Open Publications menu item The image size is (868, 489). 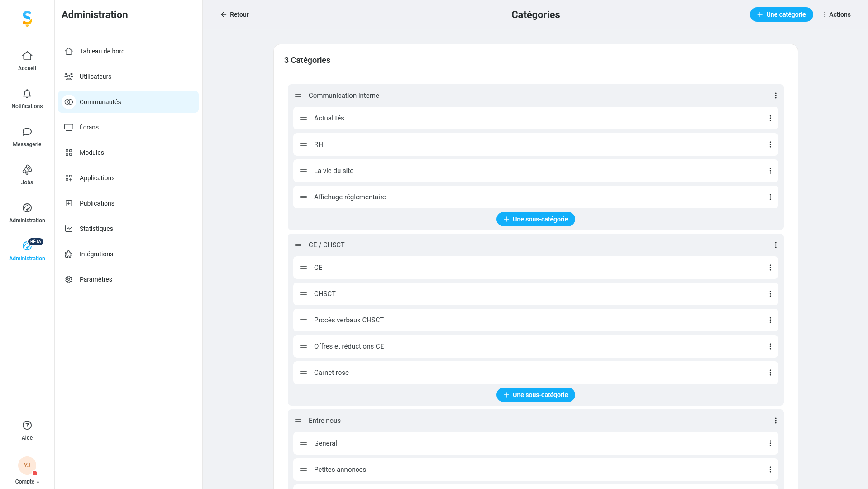tap(128, 203)
